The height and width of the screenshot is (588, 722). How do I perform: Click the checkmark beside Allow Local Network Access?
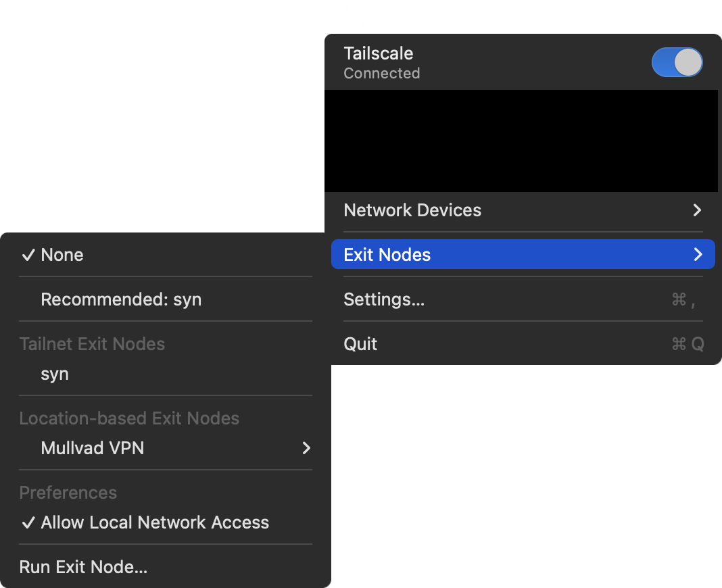coord(28,522)
